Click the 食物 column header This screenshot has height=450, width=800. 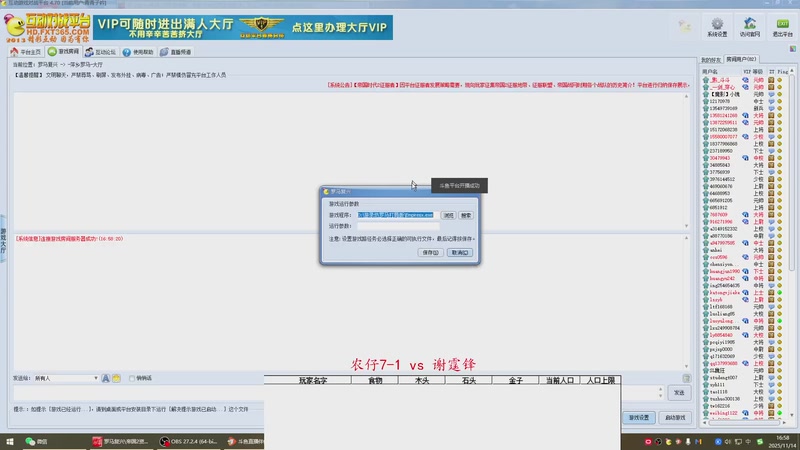coord(375,381)
